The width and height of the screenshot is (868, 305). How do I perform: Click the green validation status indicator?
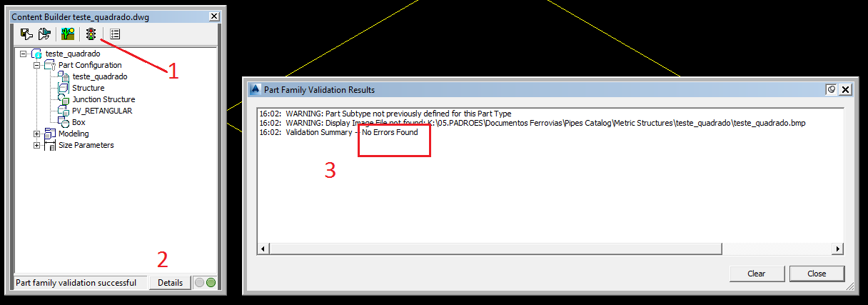(211, 283)
